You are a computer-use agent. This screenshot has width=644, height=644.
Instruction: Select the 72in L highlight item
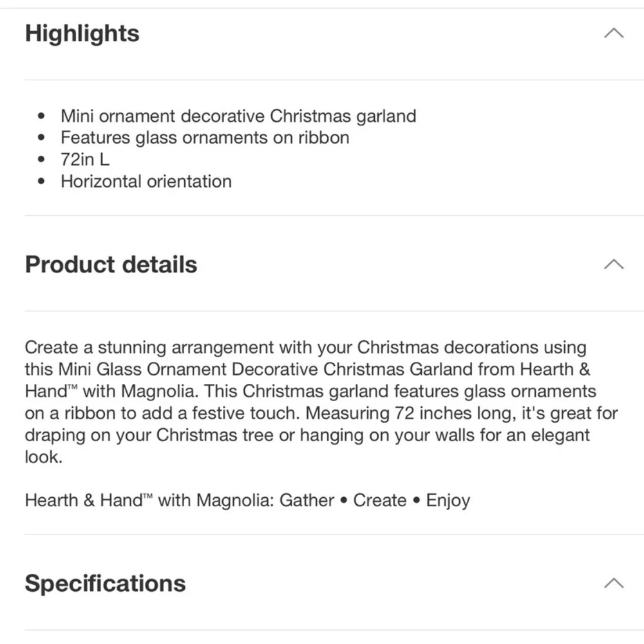pos(85,159)
